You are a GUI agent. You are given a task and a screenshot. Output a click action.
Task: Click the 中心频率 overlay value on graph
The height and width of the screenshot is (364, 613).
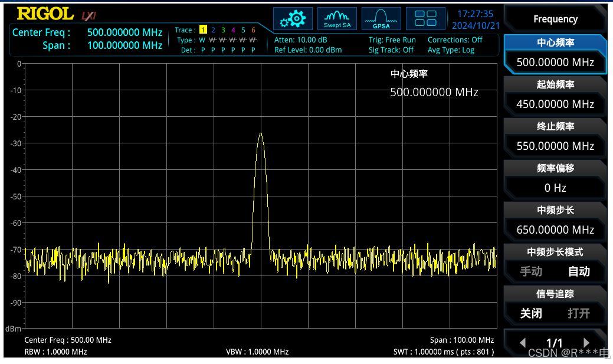tap(434, 92)
